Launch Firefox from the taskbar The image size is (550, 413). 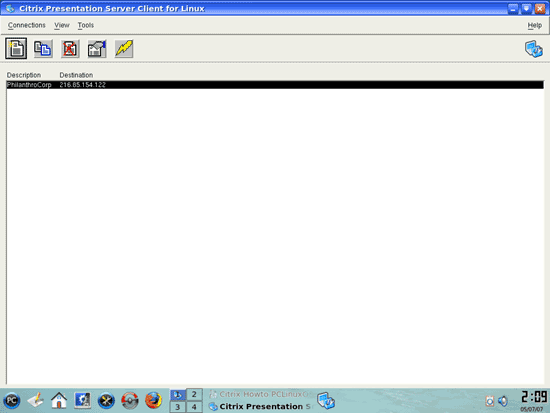154,400
